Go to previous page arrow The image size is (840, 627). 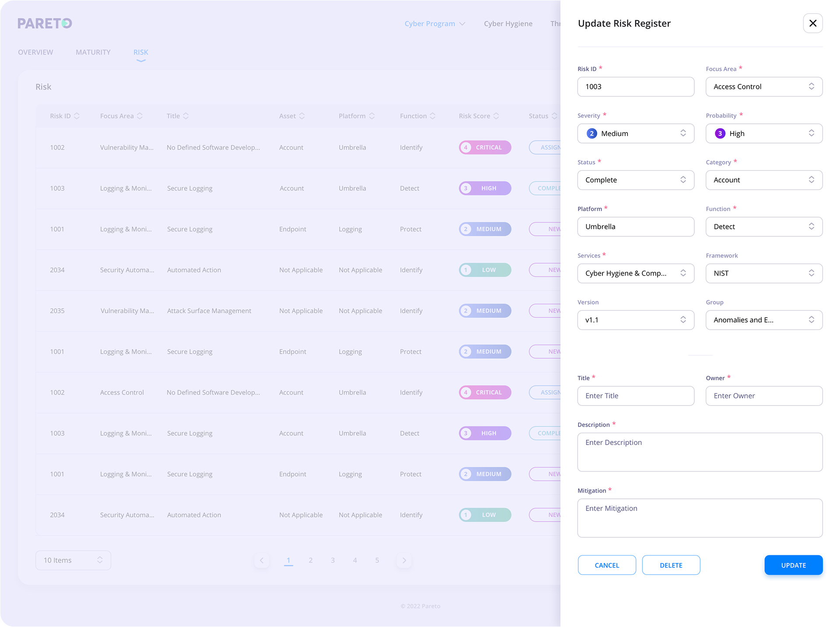(262, 560)
